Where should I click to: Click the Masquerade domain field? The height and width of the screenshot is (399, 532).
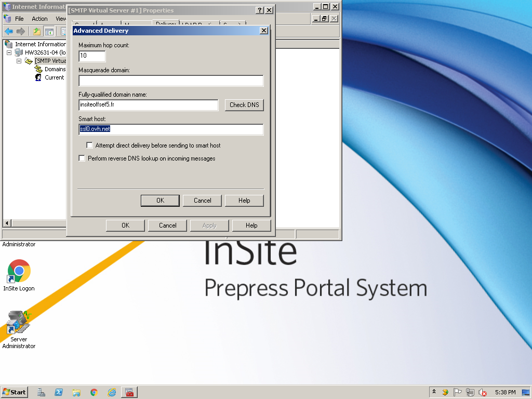click(x=171, y=81)
